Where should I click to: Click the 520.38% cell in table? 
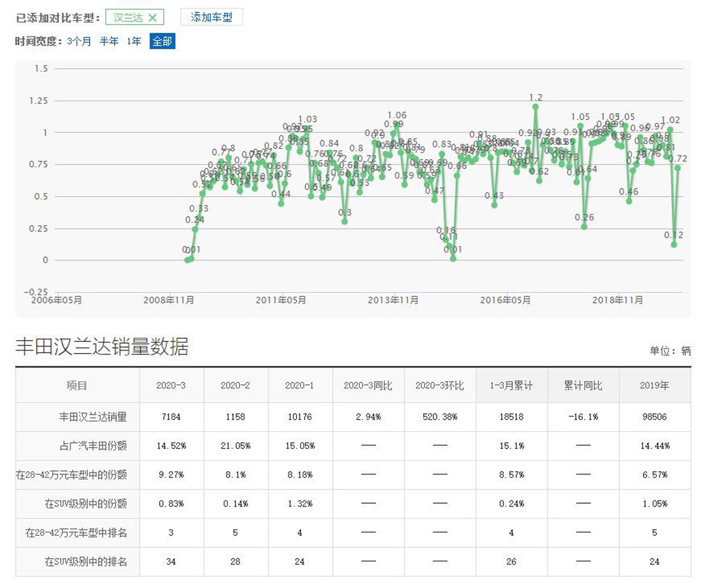click(439, 416)
